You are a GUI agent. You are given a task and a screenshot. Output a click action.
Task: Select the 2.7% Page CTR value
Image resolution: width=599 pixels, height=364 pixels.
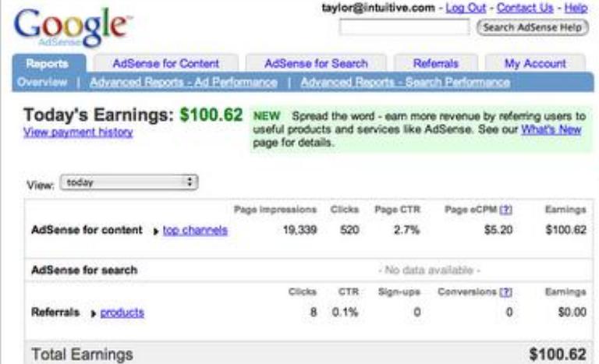click(x=407, y=230)
